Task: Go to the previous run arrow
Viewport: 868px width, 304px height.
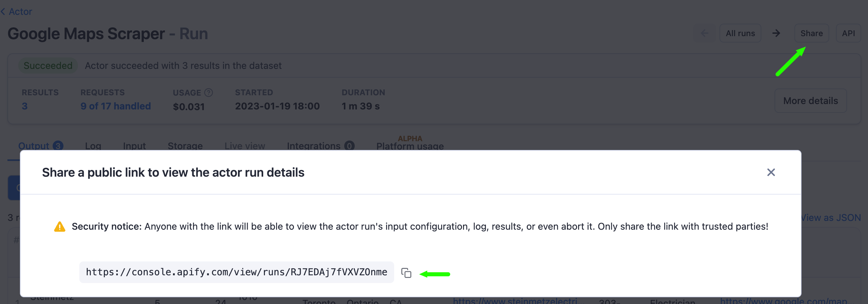Action: 705,33
